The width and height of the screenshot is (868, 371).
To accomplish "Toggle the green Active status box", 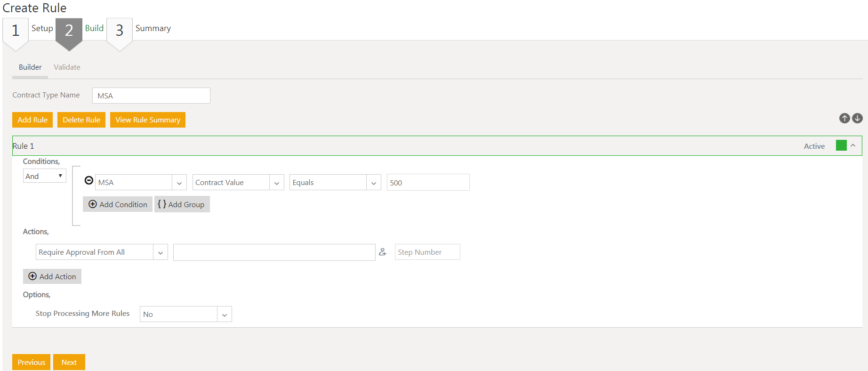I will (x=841, y=145).
